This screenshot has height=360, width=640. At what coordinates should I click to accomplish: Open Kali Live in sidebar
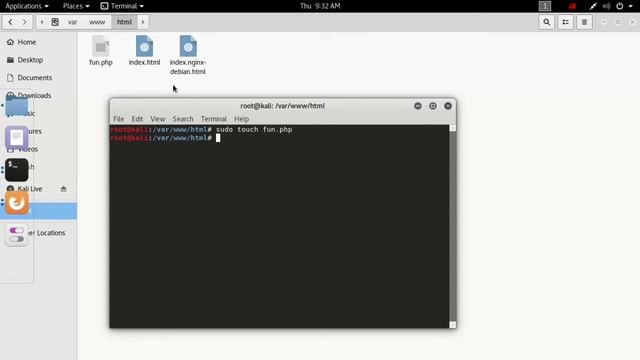pyautogui.click(x=30, y=189)
